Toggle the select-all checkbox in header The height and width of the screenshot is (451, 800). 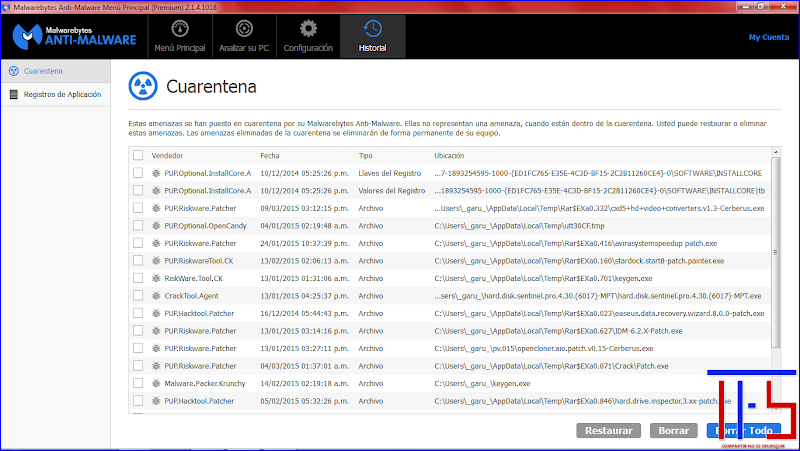pyautogui.click(x=138, y=155)
